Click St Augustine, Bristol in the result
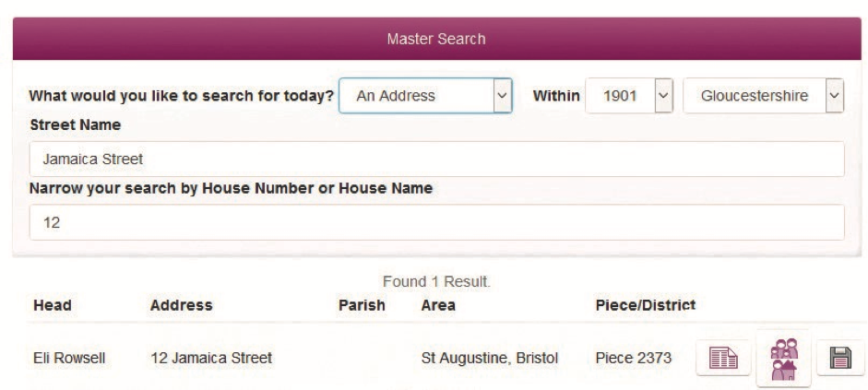The image size is (868, 390). (x=489, y=358)
